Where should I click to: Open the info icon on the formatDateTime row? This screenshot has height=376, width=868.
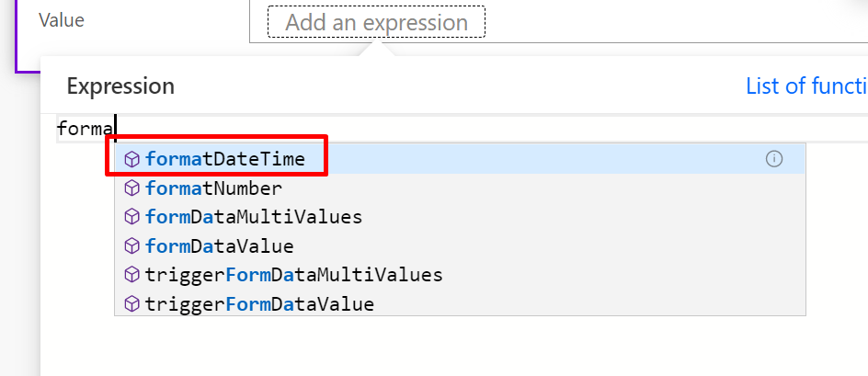pyautogui.click(x=774, y=159)
